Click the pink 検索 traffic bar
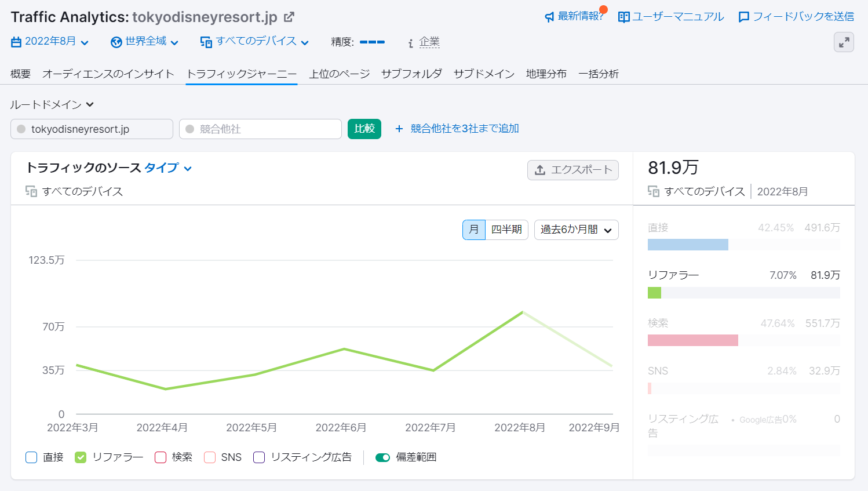Image resolution: width=868 pixels, height=491 pixels. pyautogui.click(x=693, y=340)
